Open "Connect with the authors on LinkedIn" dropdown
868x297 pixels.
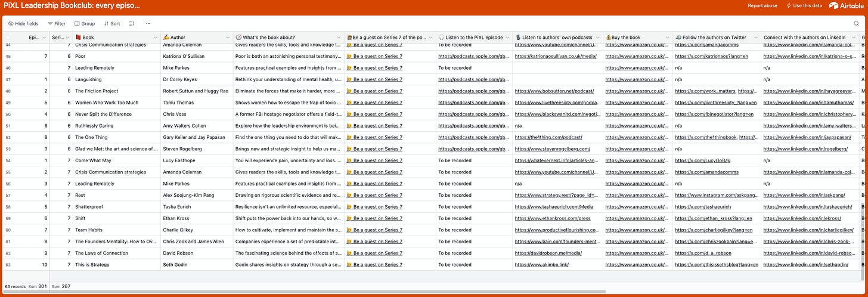click(x=853, y=37)
